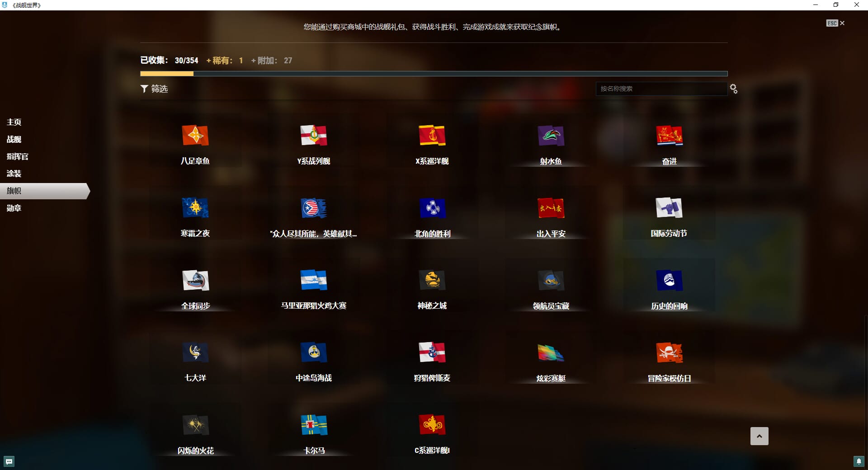Close the collection screen with ESC button
Screen dimensions: 868x470
point(835,23)
